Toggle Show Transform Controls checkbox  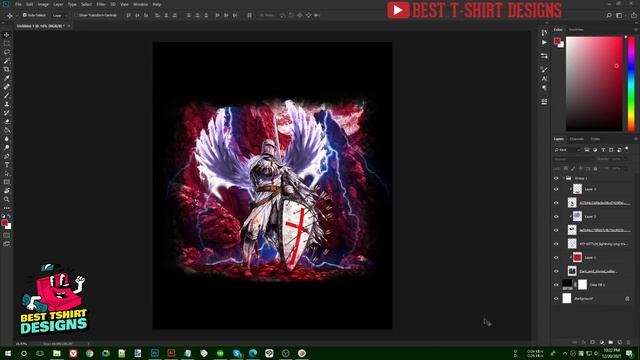click(76, 15)
